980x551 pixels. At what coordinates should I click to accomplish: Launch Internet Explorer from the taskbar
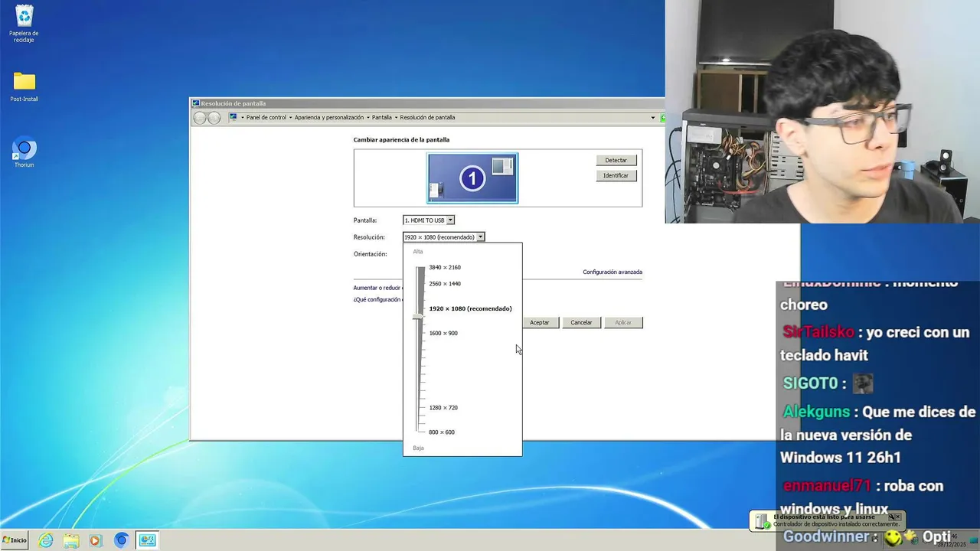click(46, 540)
